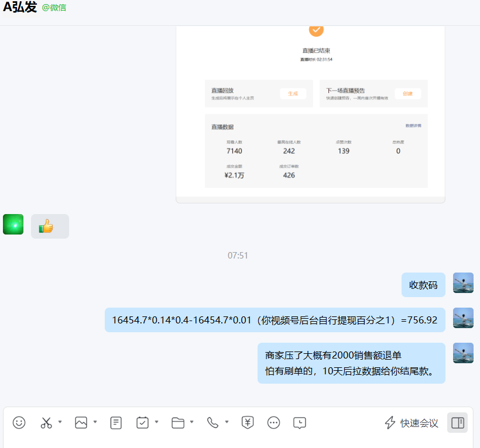Click the avatar beside the calculation message
Screen dimensions: 480x448
[x=463, y=318]
